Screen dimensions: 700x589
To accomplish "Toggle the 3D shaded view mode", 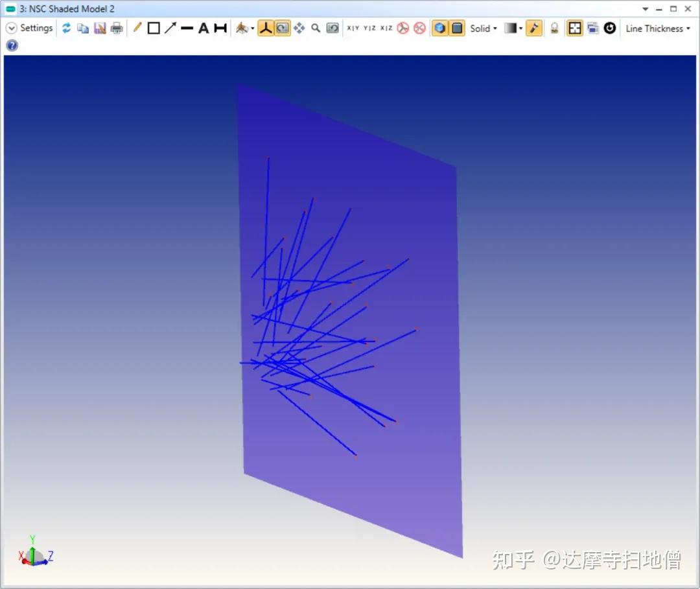I will [x=440, y=28].
